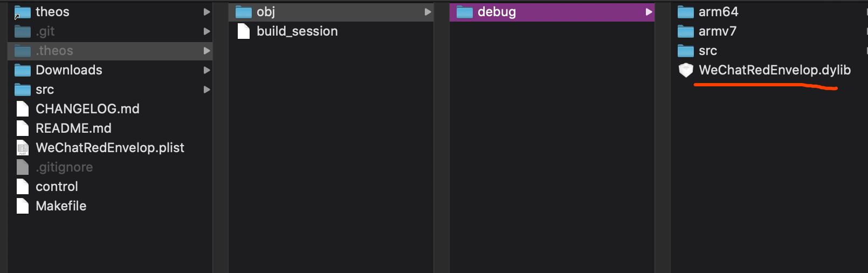The height and width of the screenshot is (273, 868).
Task: Select the CHANGELOG.md file
Action: point(87,109)
